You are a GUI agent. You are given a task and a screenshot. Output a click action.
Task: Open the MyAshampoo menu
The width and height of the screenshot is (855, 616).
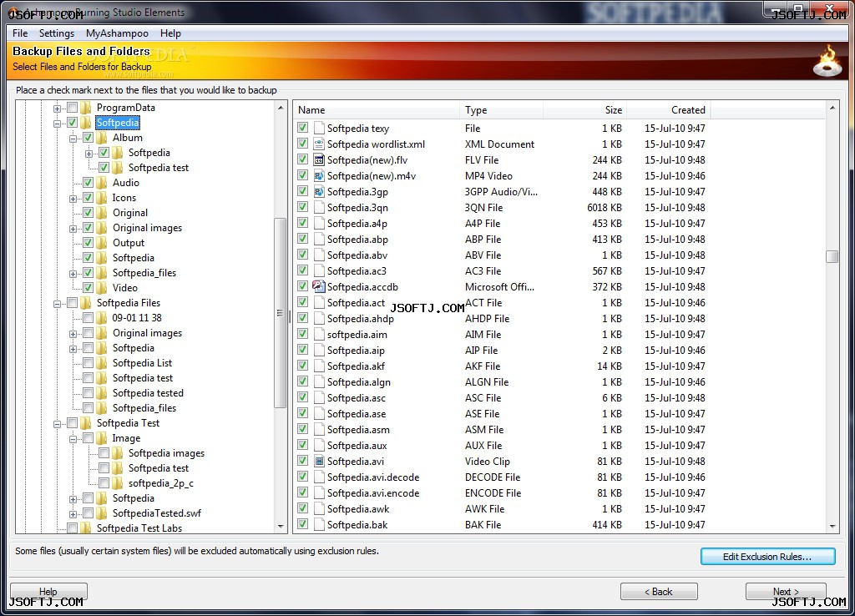click(x=117, y=33)
